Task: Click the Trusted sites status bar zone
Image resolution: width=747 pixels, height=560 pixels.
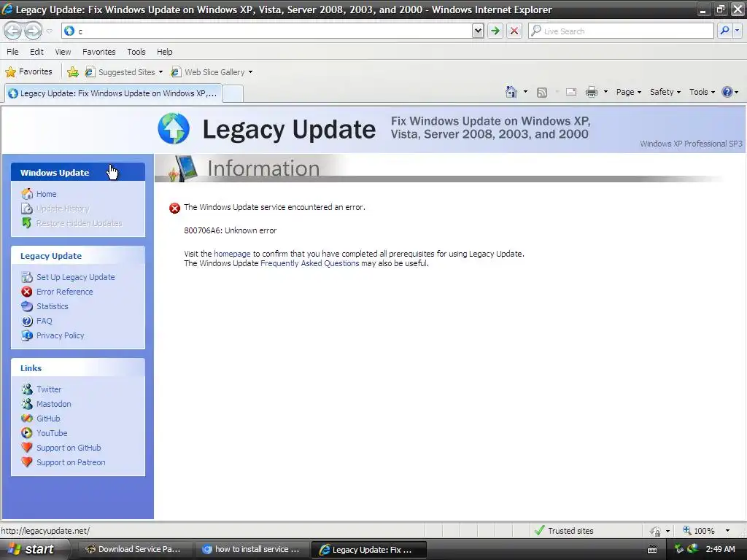Action: [x=564, y=531]
